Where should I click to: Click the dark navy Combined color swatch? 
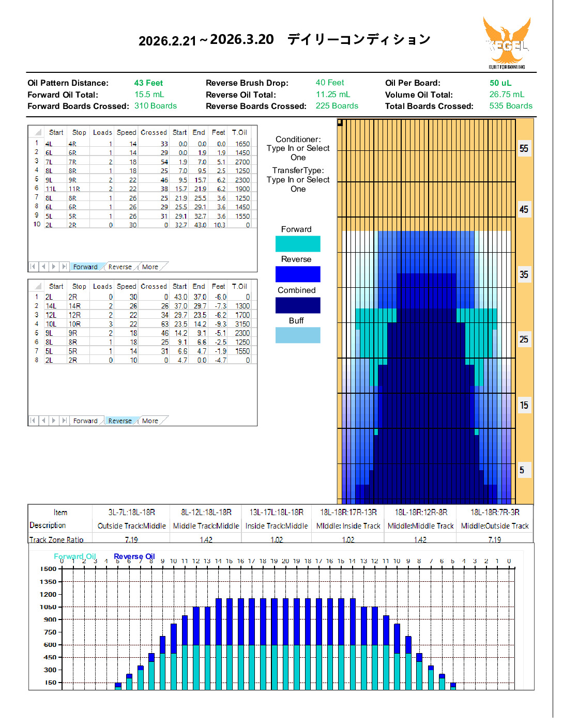point(298,305)
